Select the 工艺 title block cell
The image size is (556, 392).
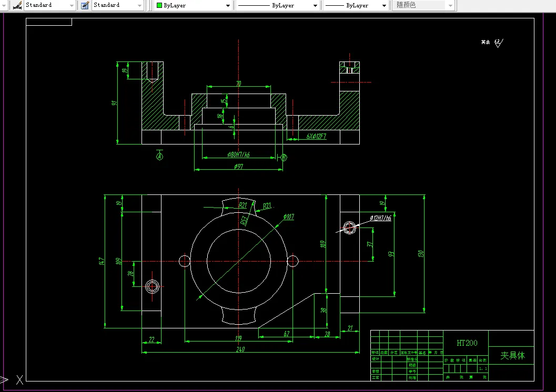point(376,377)
